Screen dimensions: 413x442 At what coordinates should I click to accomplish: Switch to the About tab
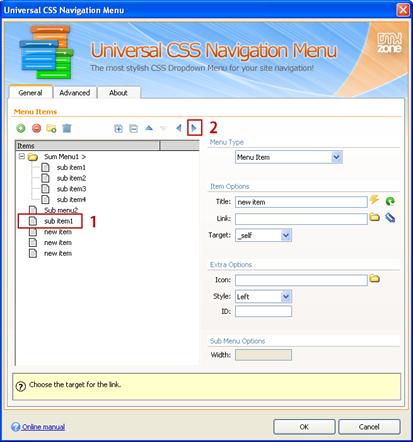click(x=118, y=93)
